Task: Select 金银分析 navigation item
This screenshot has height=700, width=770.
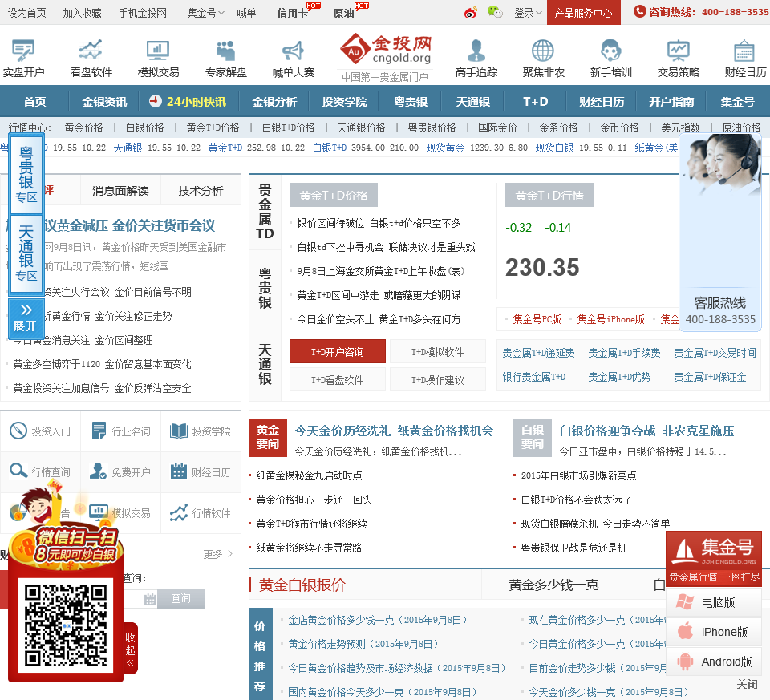Action: tap(274, 102)
